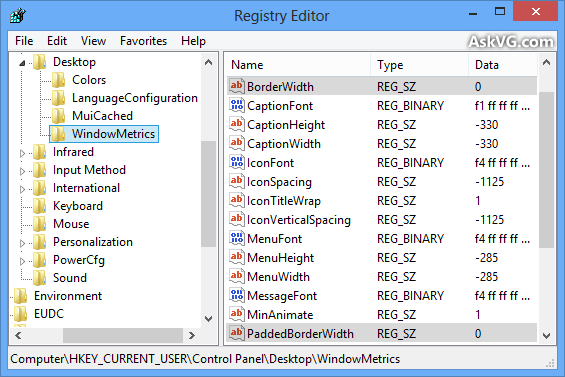
Task: Select the Input Method key label
Action: [89, 170]
